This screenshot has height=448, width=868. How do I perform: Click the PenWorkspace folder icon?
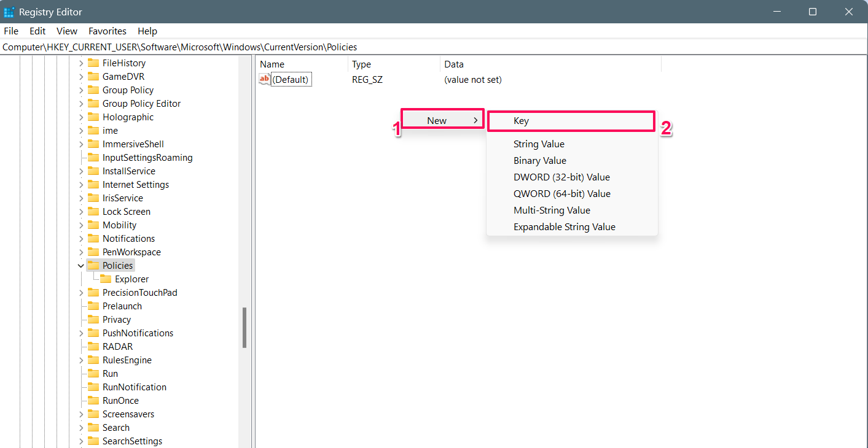pyautogui.click(x=93, y=252)
